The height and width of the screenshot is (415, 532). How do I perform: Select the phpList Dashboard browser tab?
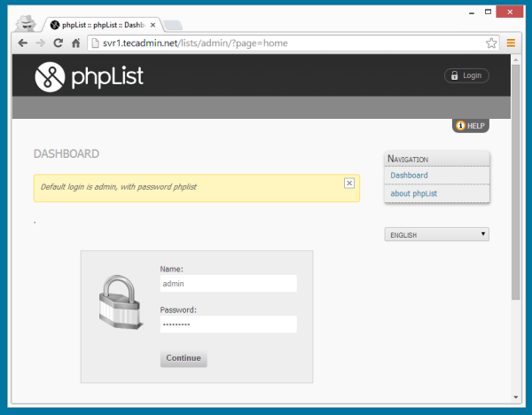point(102,25)
